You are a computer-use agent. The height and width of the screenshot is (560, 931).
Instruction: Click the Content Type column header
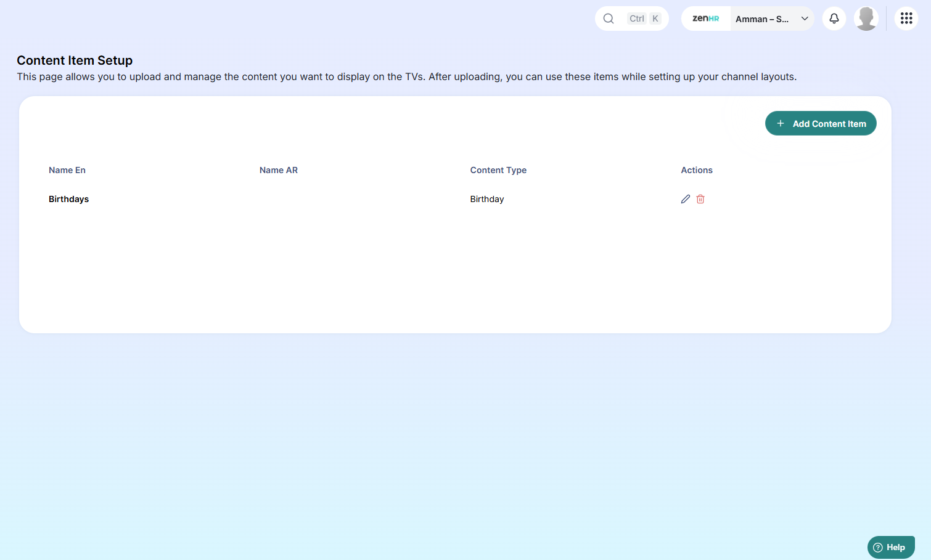pos(498,170)
